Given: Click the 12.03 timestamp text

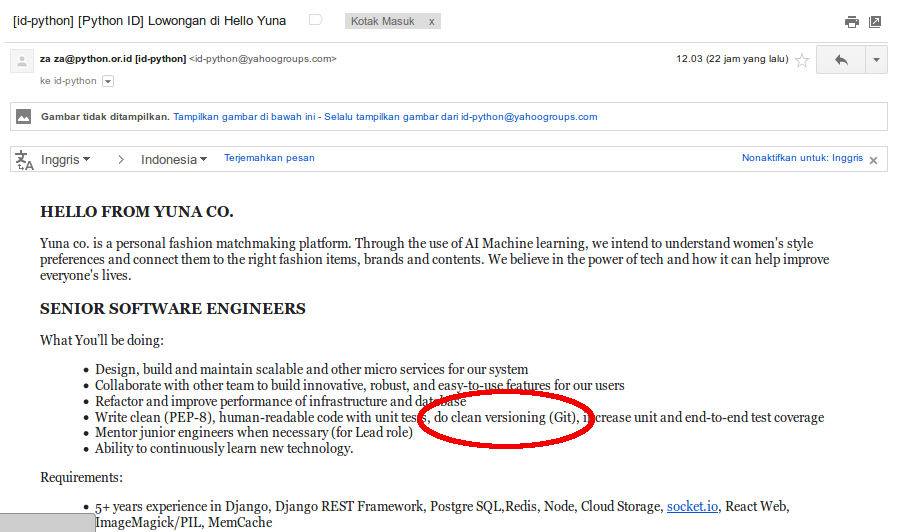Looking at the screenshot, I should pyautogui.click(x=732, y=59).
